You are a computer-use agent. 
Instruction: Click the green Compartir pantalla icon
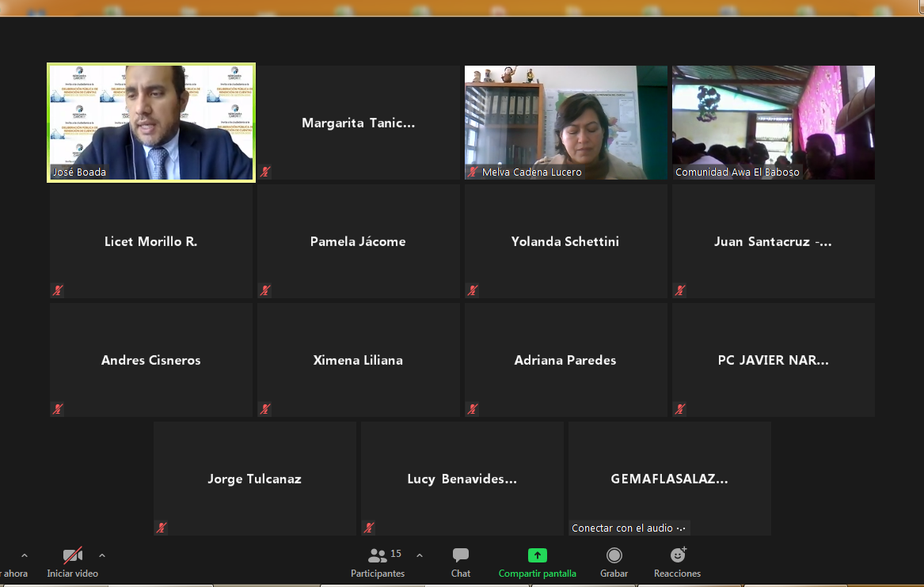(x=538, y=555)
